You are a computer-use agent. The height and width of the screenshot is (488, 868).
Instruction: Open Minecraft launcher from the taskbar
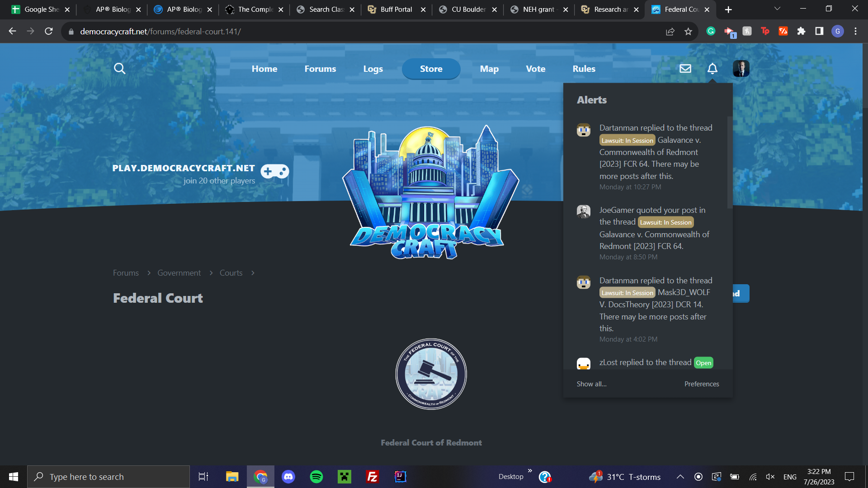click(x=344, y=477)
